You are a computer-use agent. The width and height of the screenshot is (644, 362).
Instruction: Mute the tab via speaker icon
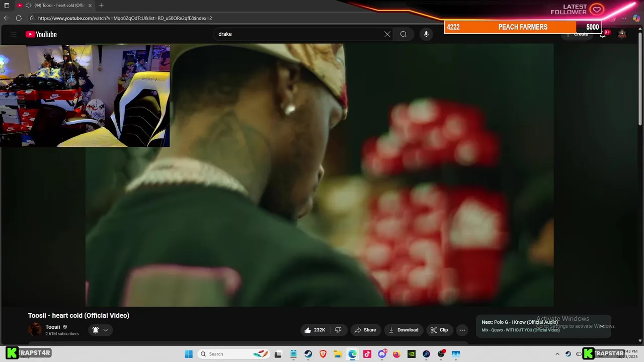(29, 5)
